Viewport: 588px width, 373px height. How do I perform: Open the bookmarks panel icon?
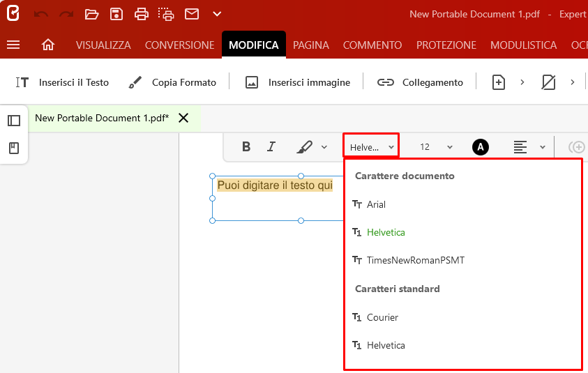pos(14,148)
